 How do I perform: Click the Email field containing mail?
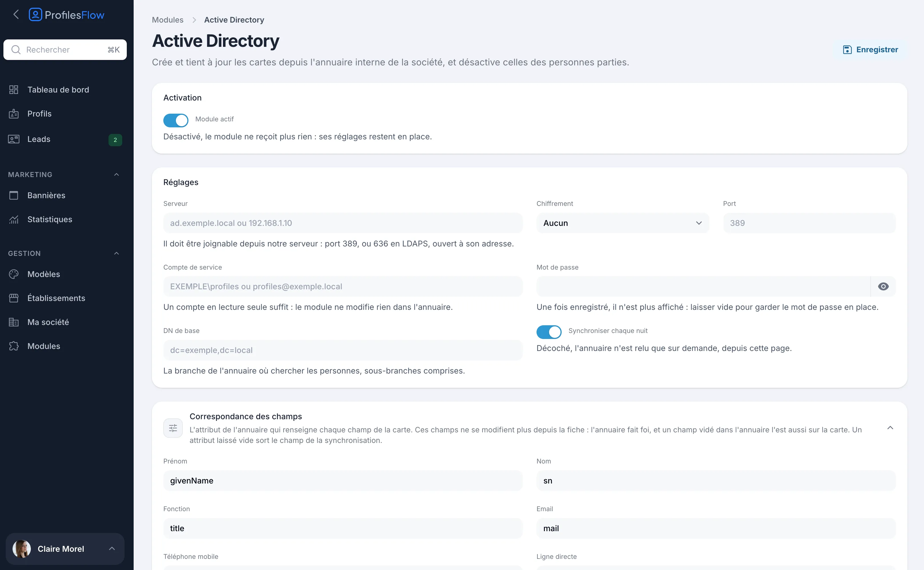tap(716, 528)
